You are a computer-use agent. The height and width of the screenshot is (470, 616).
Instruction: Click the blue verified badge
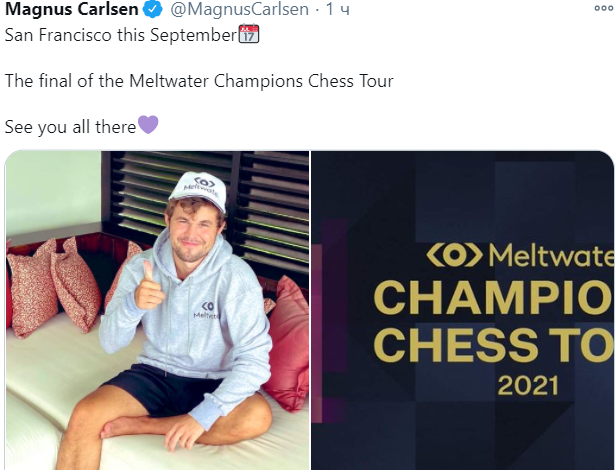151,11
